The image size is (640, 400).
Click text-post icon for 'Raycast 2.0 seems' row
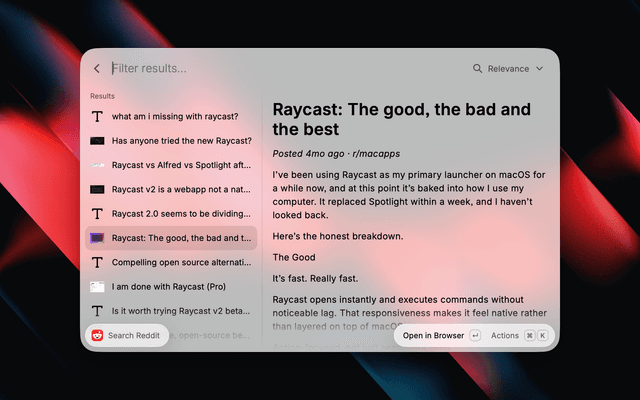(x=97, y=213)
